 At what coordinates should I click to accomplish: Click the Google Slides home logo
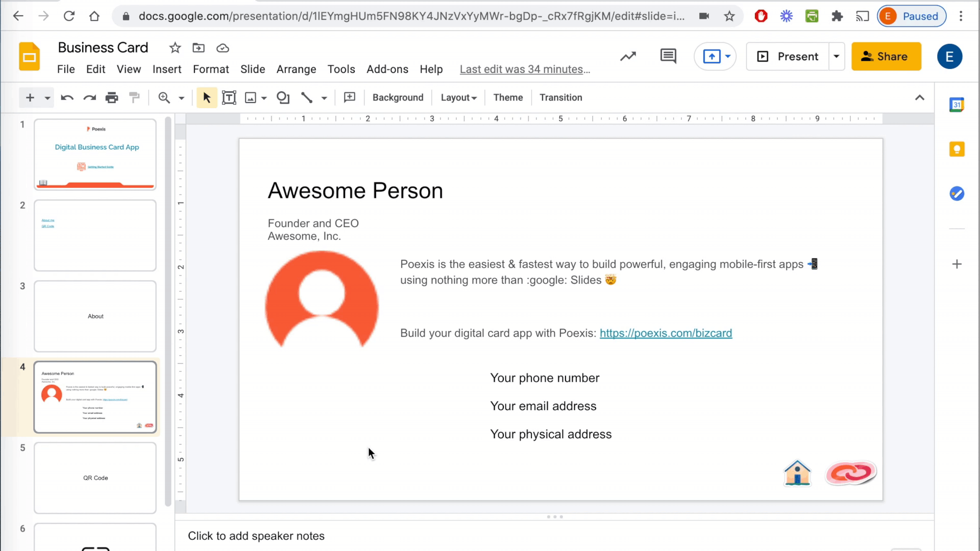point(30,57)
